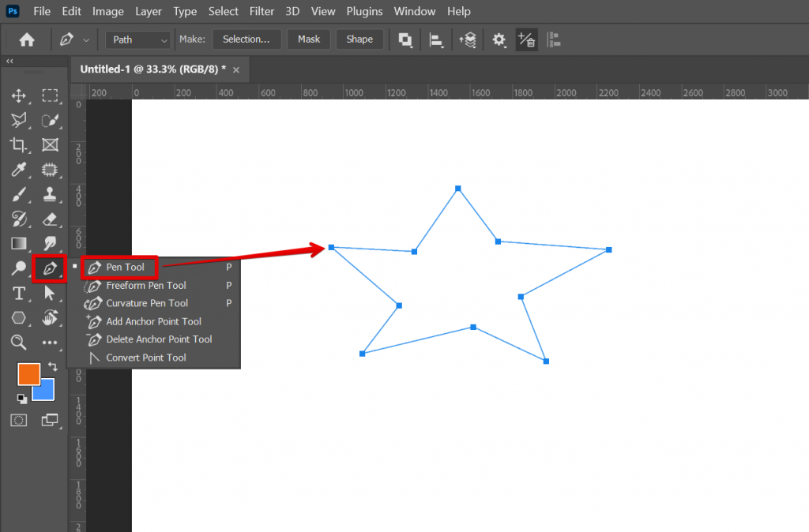Select the Move tool
Screen dimensions: 809x532
tap(18, 96)
